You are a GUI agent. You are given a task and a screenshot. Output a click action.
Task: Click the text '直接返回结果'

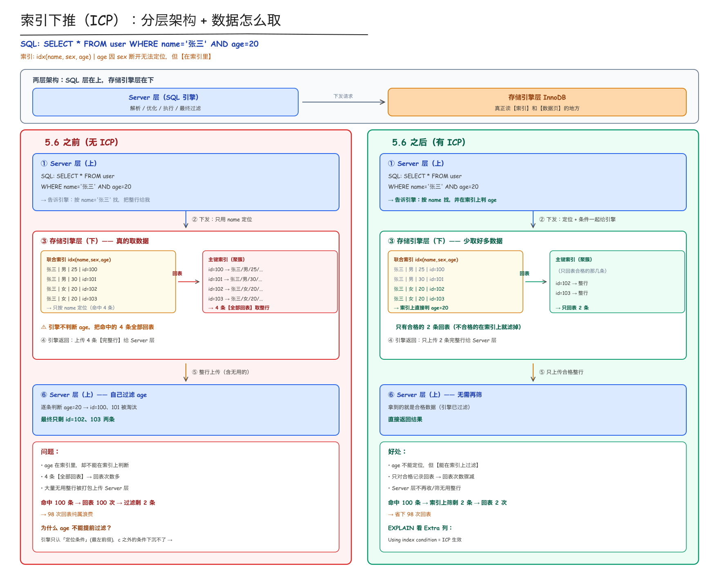[x=405, y=419]
